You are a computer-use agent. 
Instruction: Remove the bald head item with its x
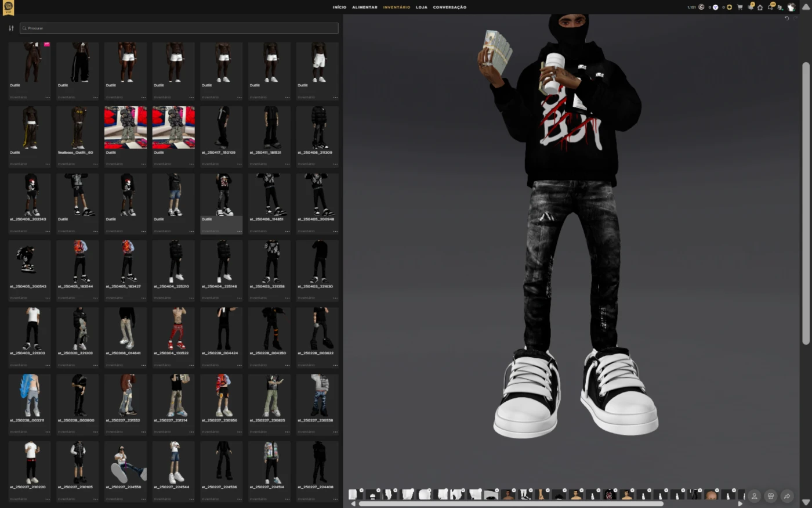(717, 491)
